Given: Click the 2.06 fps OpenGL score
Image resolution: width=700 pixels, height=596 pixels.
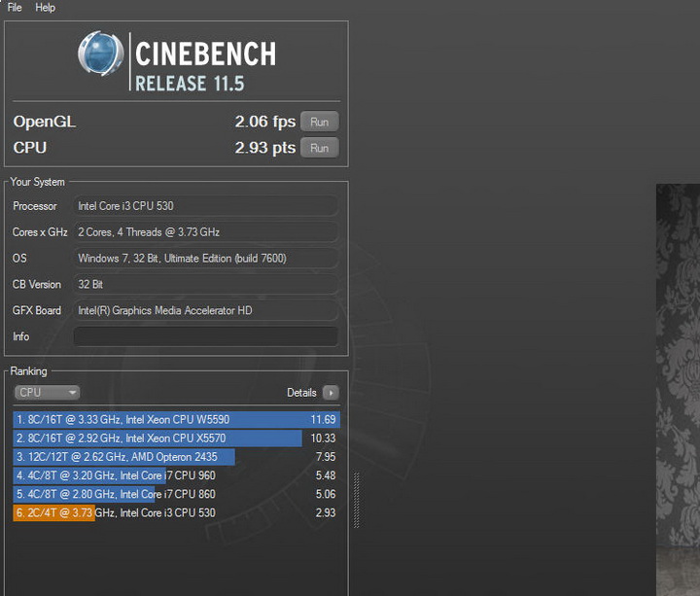Looking at the screenshot, I should coord(265,122).
